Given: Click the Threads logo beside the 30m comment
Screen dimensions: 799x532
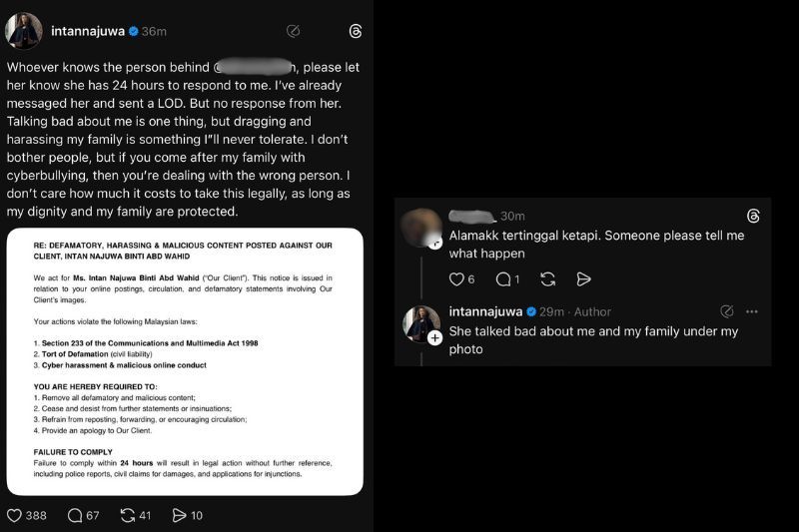Looking at the screenshot, I should 752,217.
